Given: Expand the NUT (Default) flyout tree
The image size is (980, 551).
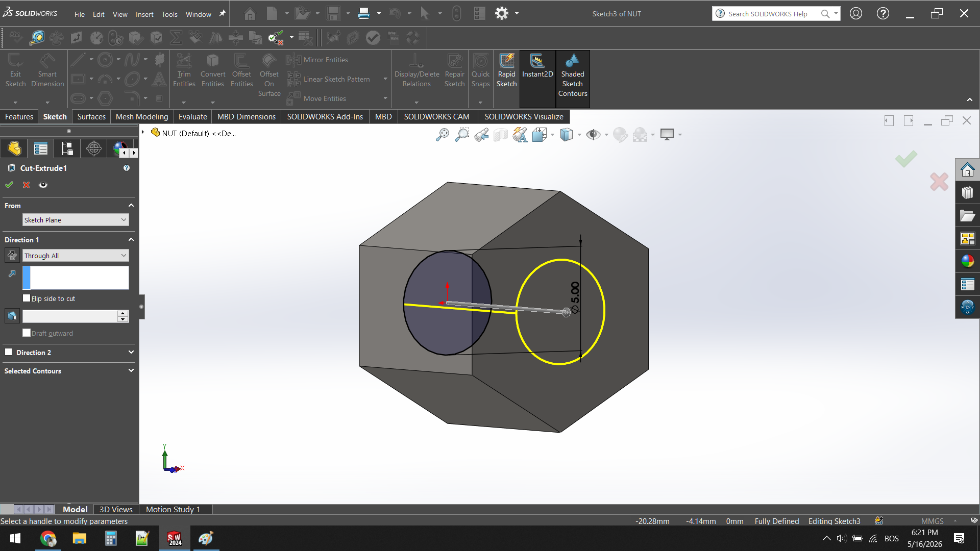Looking at the screenshot, I should pos(143,133).
